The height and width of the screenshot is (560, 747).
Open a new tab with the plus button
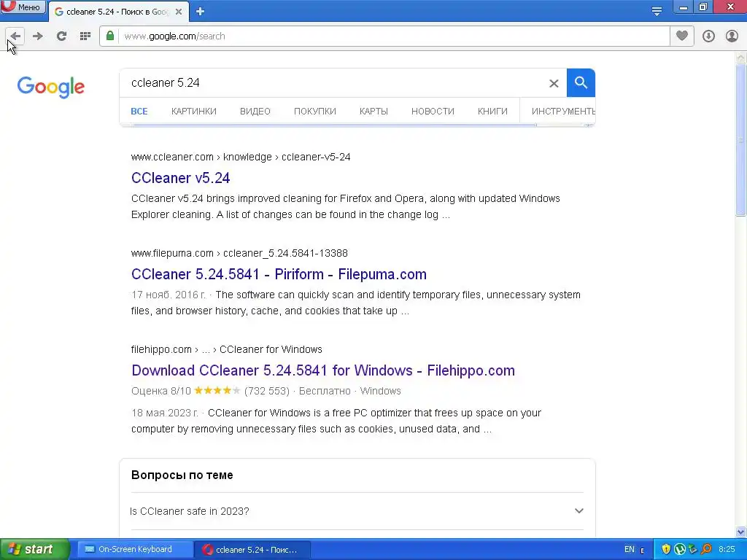click(x=200, y=12)
